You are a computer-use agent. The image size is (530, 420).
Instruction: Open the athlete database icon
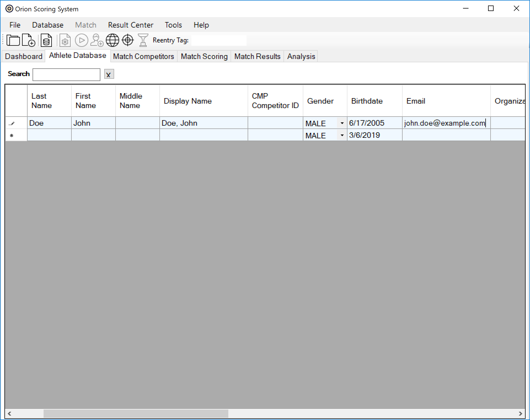pos(46,40)
